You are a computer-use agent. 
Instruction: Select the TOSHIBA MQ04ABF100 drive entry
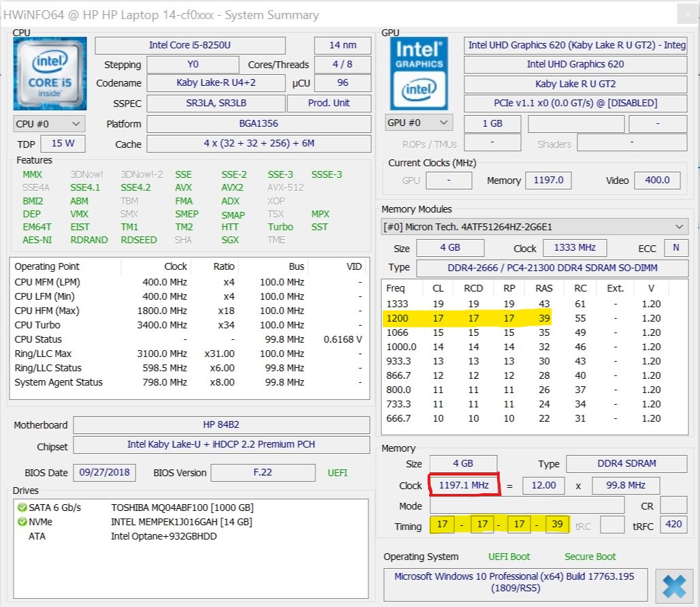click(x=183, y=508)
